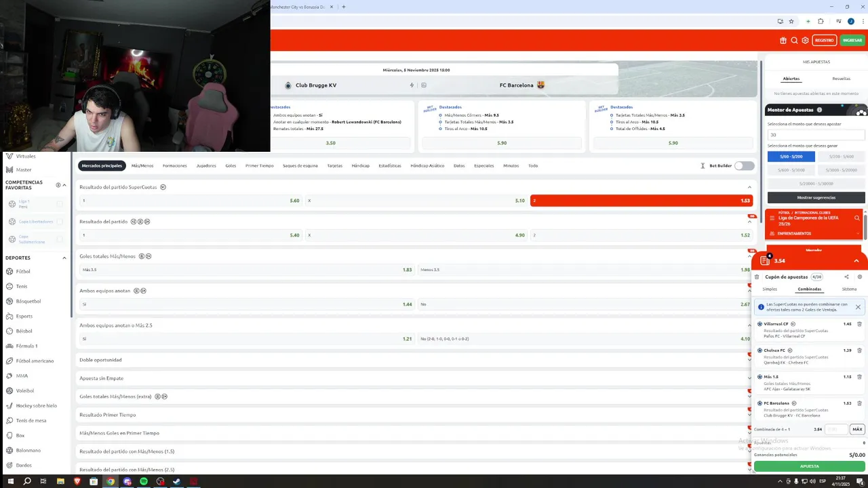This screenshot has height=488, width=868.
Task: Open the gift promotions icon in header
Action: (x=783, y=40)
